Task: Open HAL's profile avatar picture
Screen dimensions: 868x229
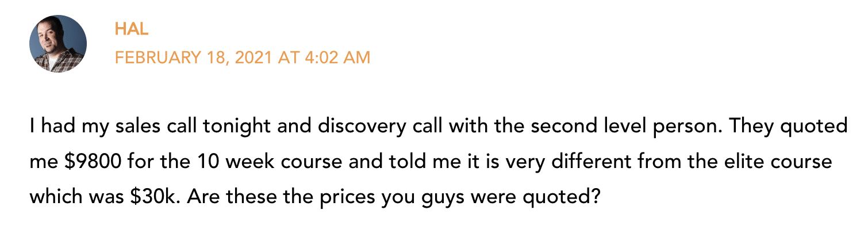Action: (x=58, y=43)
